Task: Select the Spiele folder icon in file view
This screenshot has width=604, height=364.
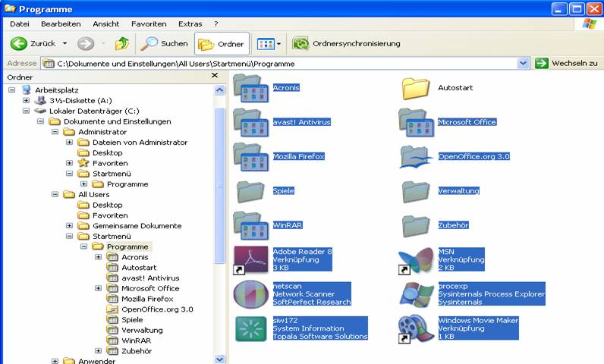Action: (250, 192)
